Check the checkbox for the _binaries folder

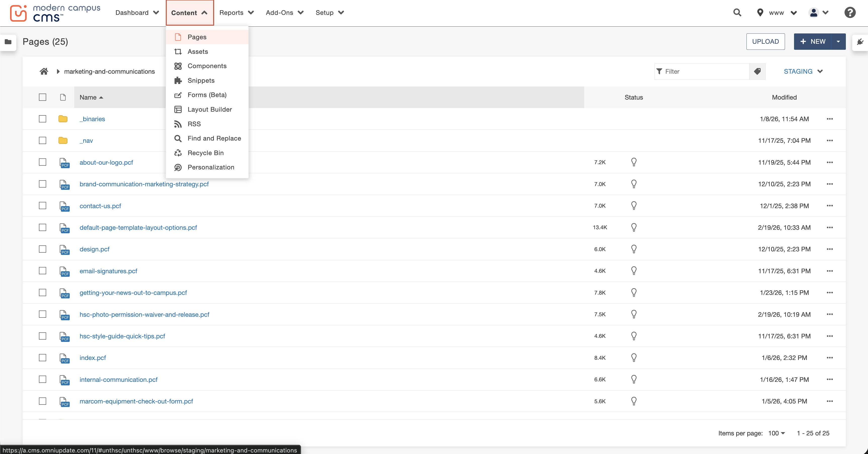[x=42, y=119]
